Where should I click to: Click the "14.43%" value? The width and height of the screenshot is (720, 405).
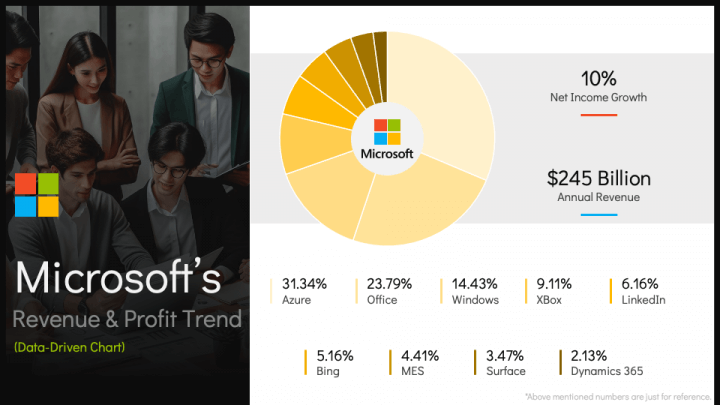[x=474, y=284]
